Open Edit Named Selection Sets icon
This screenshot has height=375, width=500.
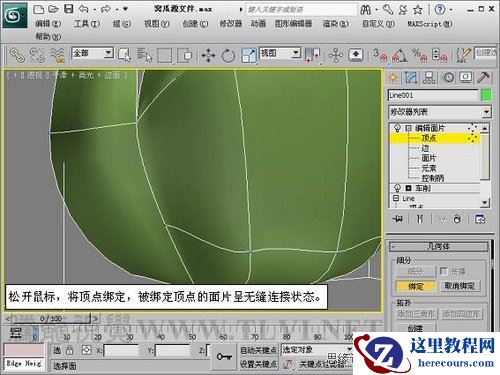(x=463, y=55)
